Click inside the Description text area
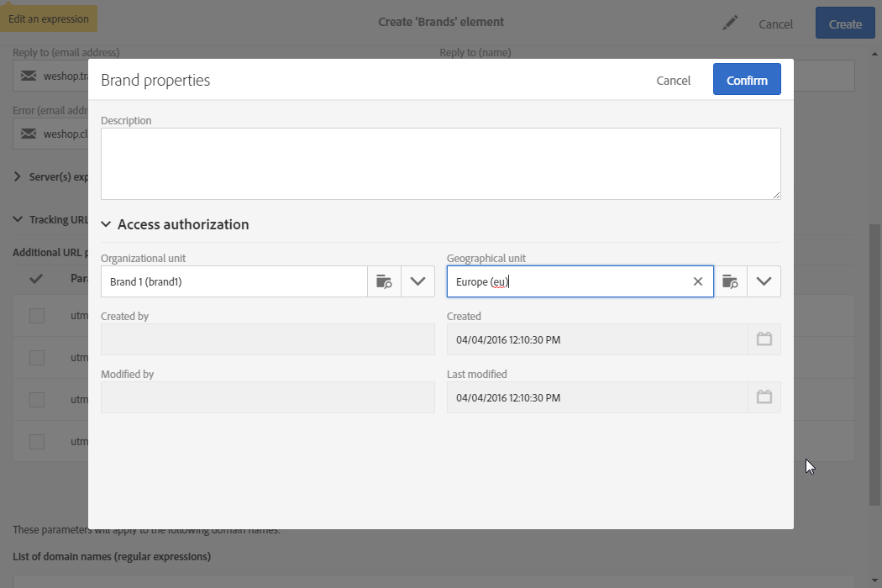Screen dimensions: 882x588 440,164
